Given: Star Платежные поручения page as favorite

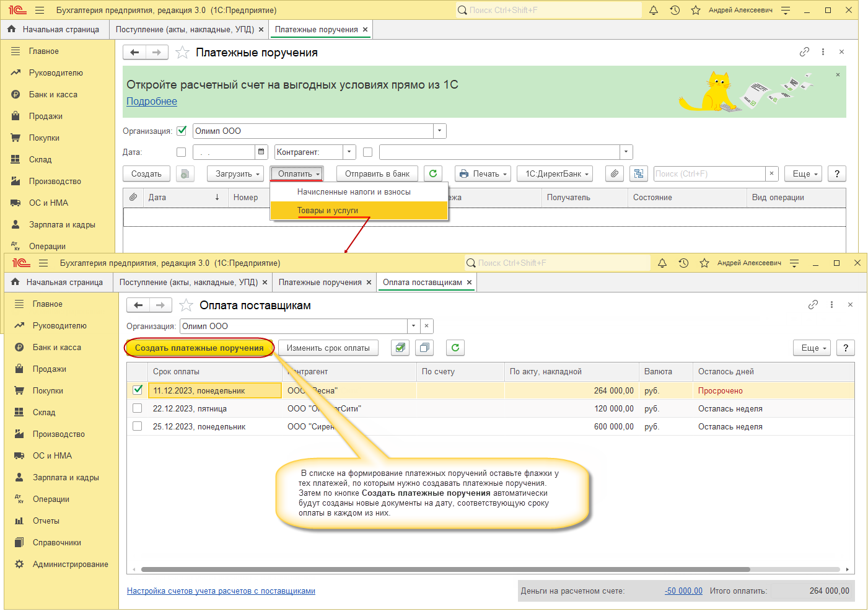Looking at the screenshot, I should (x=182, y=53).
